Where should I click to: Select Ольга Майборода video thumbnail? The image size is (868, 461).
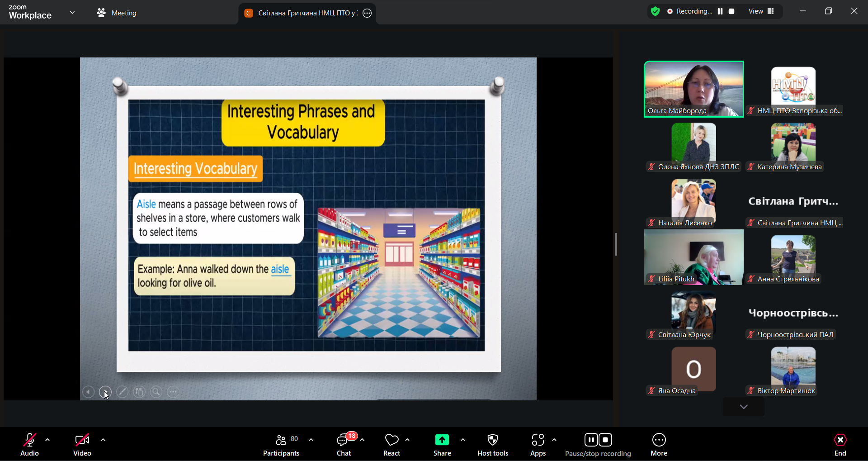click(693, 89)
